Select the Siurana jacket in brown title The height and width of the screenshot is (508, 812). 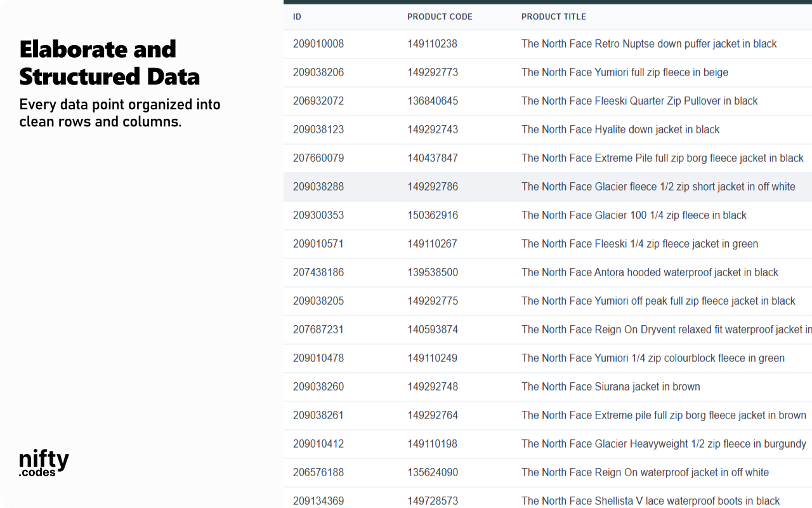(x=610, y=387)
